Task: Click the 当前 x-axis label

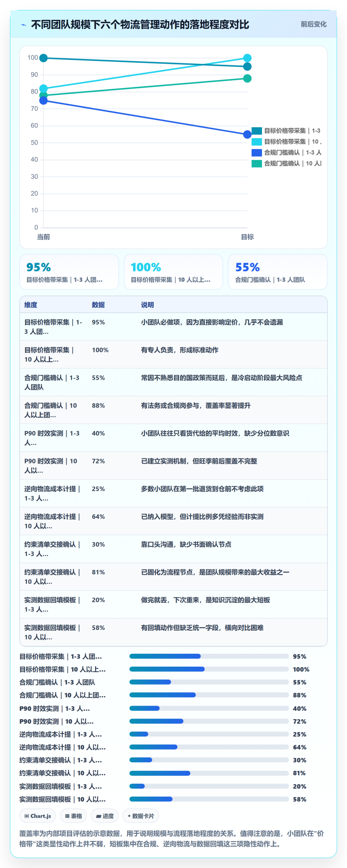Action: point(43,237)
